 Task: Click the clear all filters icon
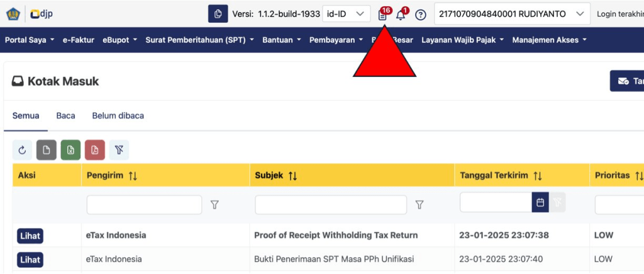coord(119,150)
